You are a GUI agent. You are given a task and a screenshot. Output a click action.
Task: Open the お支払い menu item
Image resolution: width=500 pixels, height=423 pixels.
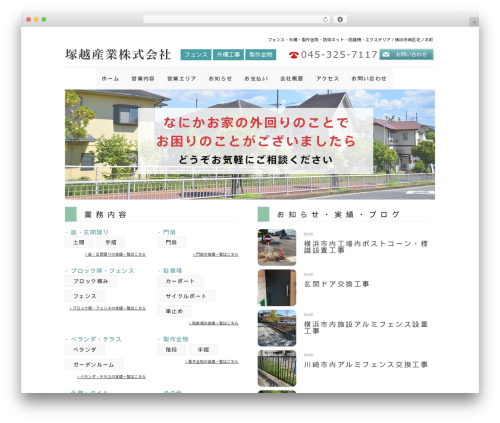[256, 79]
